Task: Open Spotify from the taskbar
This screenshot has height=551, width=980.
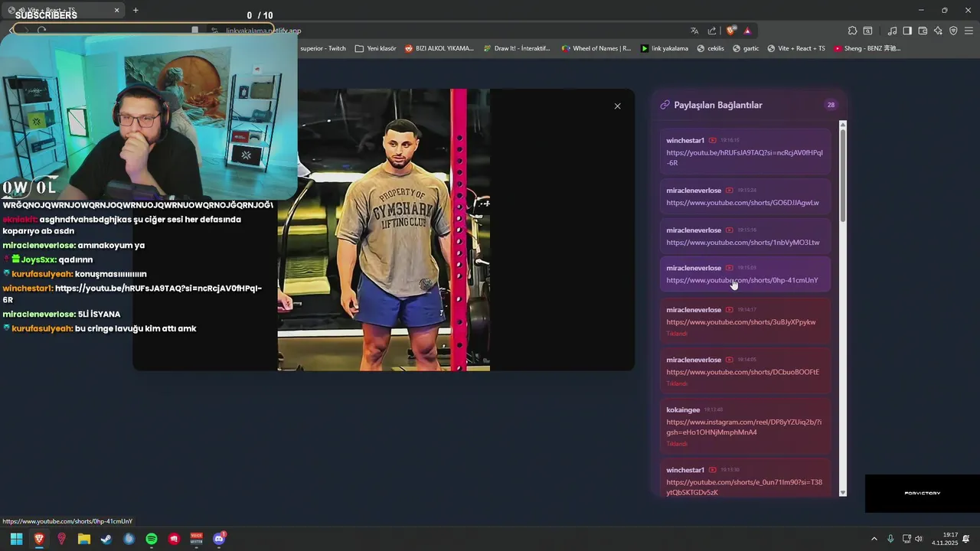Action: point(152,539)
